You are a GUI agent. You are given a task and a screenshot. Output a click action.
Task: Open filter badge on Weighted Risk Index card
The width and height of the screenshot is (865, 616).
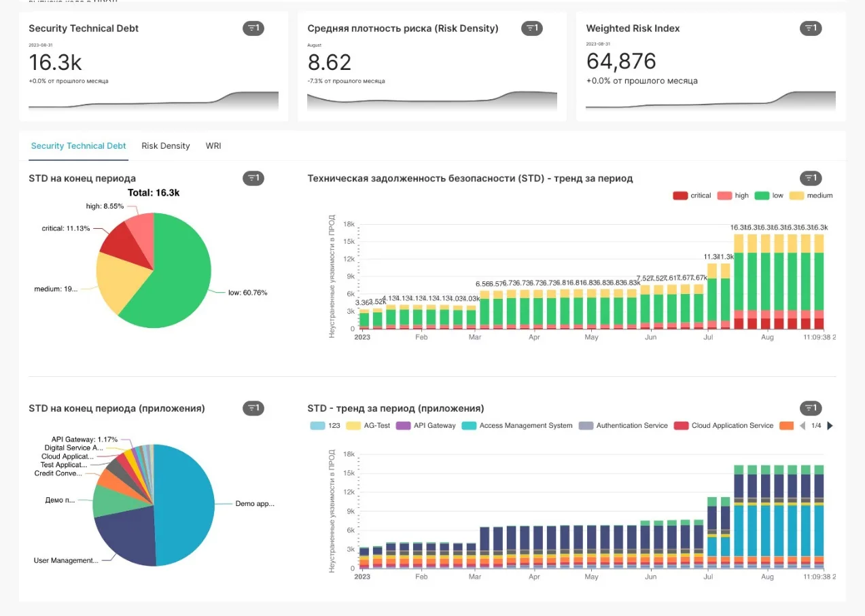(811, 29)
